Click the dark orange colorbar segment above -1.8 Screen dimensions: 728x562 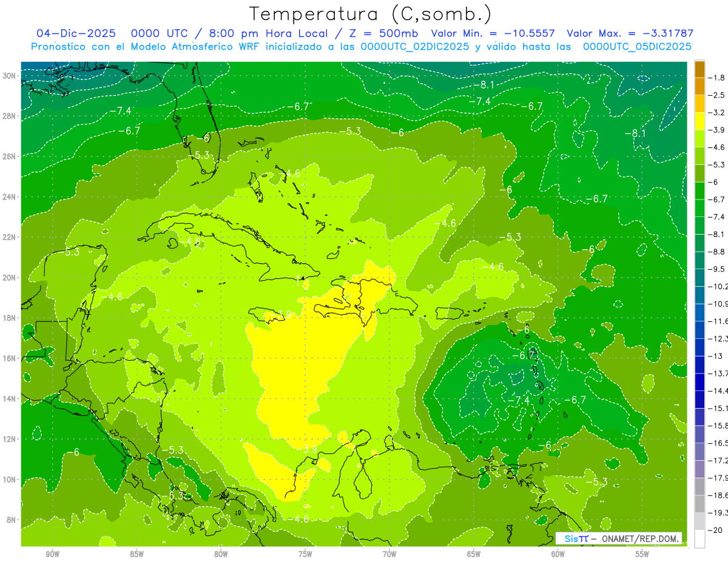[x=699, y=69]
